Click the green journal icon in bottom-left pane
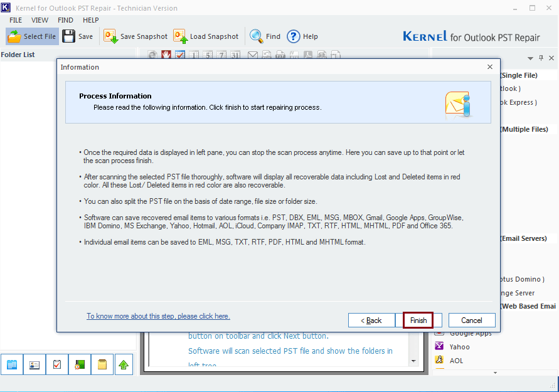Viewport: 559px width, 392px height. [x=80, y=364]
